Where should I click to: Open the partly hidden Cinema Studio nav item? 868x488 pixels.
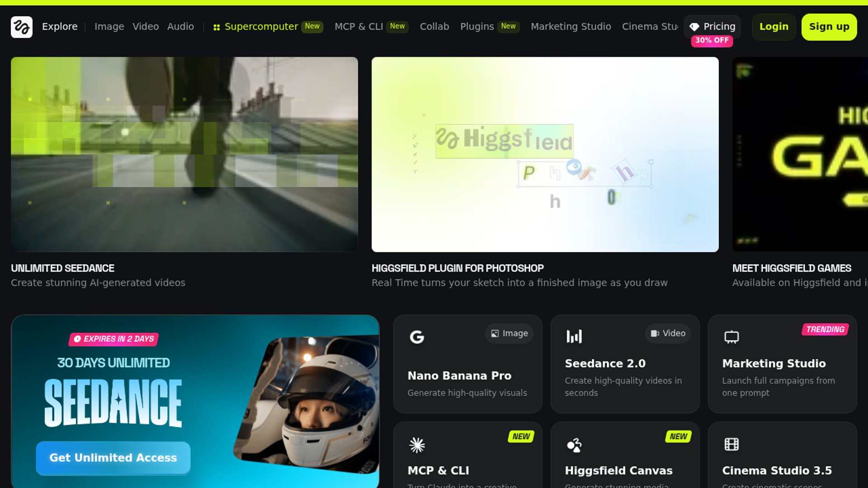click(650, 27)
